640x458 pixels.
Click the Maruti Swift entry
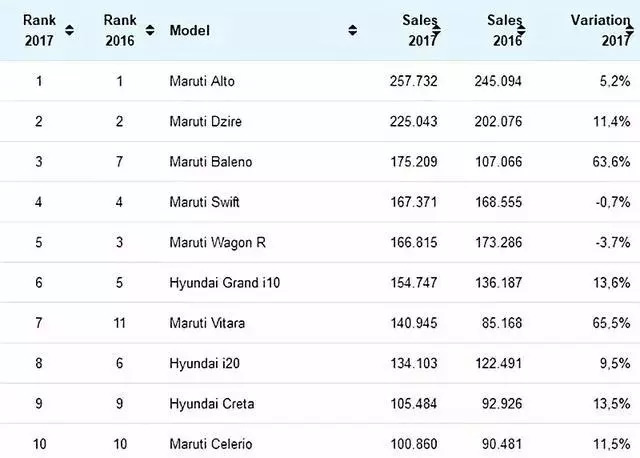pos(204,202)
